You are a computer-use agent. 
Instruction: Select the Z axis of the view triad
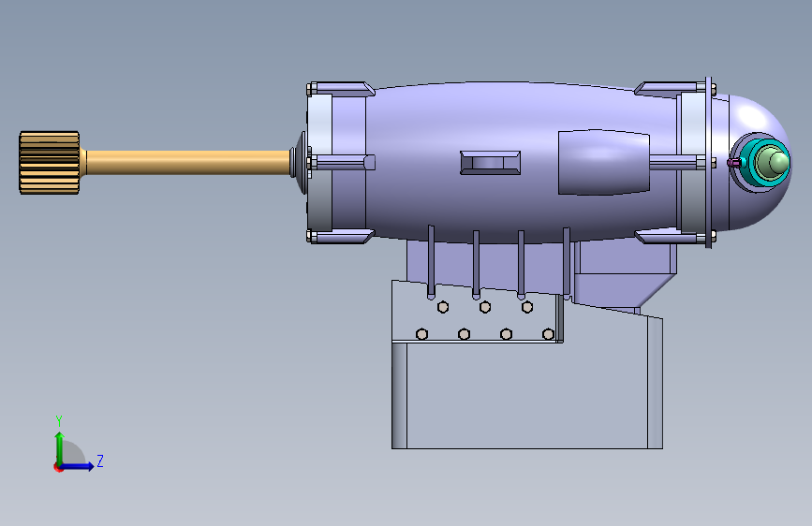78,466
